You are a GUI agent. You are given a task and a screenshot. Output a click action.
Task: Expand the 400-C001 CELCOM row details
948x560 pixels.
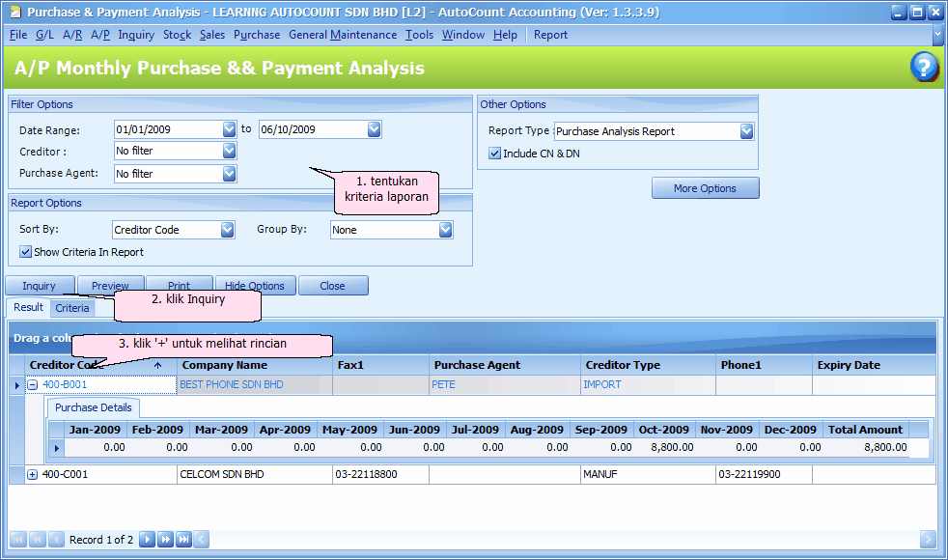pyautogui.click(x=32, y=474)
